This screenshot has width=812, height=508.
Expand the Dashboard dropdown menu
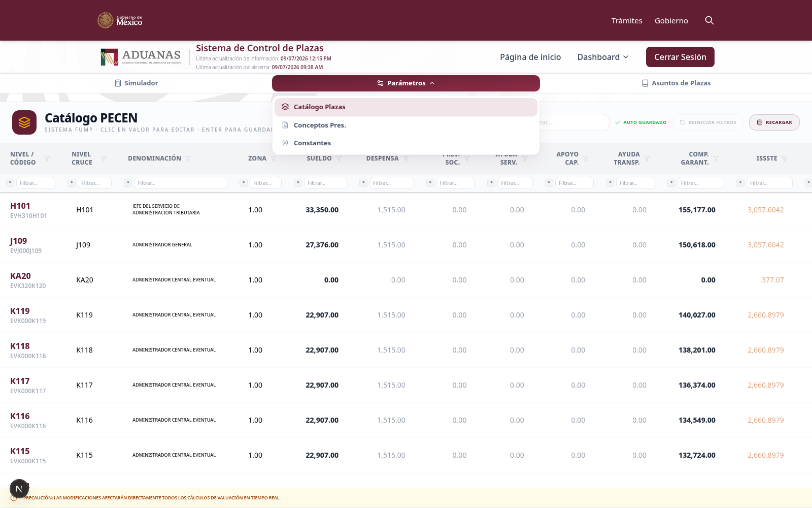pos(603,57)
